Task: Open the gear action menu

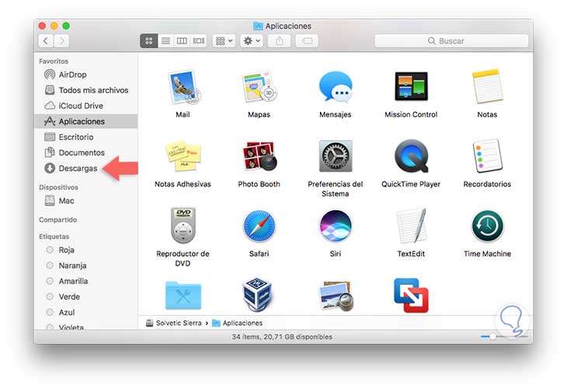Action: 252,41
